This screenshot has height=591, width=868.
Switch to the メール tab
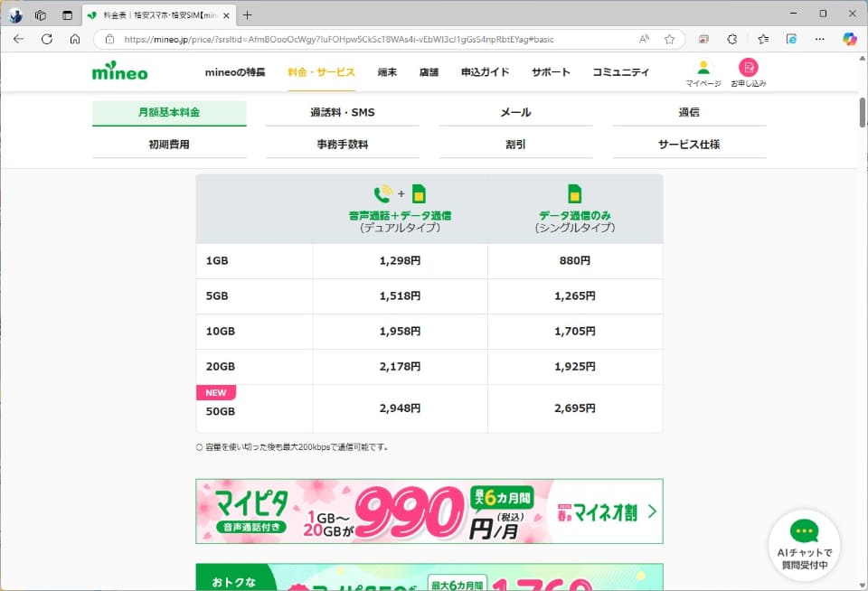pyautogui.click(x=515, y=112)
